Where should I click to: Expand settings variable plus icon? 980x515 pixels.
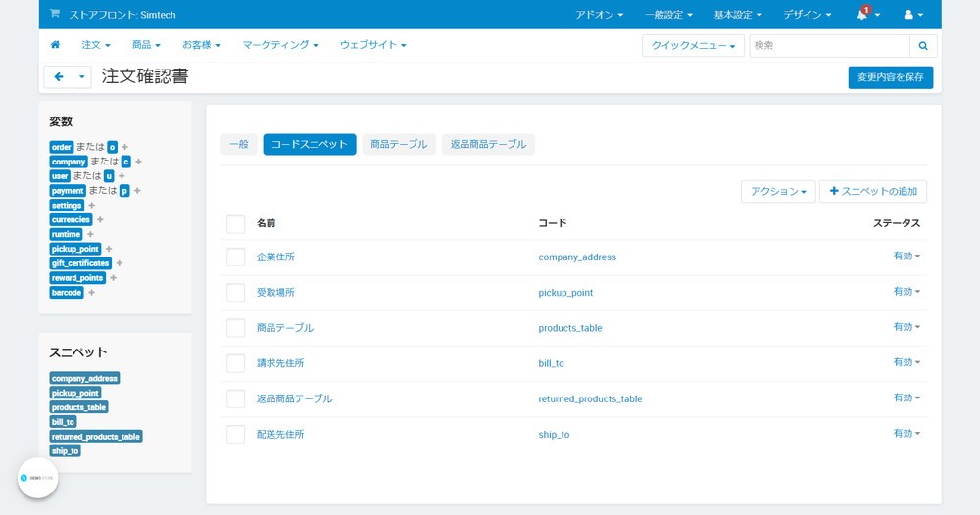92,206
